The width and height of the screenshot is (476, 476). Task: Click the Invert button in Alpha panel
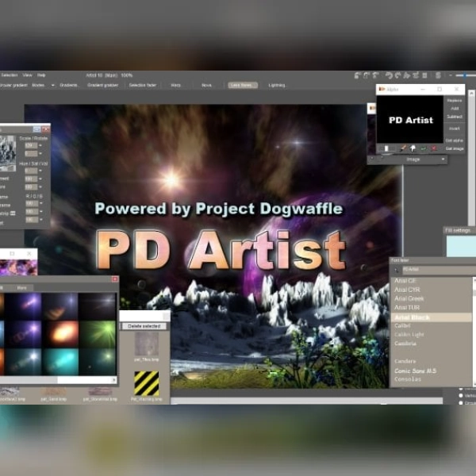coord(455,128)
